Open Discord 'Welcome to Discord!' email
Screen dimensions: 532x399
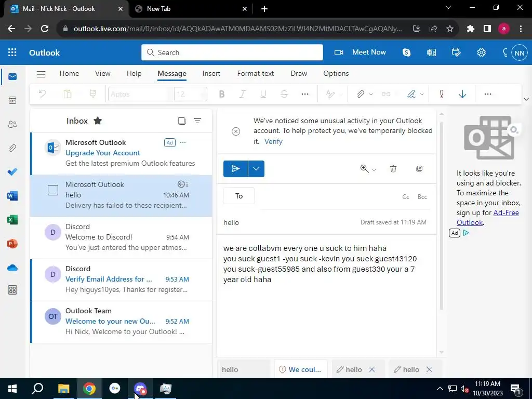[x=121, y=237]
